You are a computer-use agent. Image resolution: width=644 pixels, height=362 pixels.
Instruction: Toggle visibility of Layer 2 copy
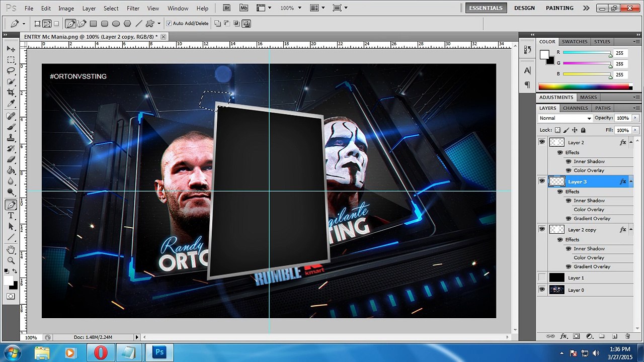tap(542, 229)
